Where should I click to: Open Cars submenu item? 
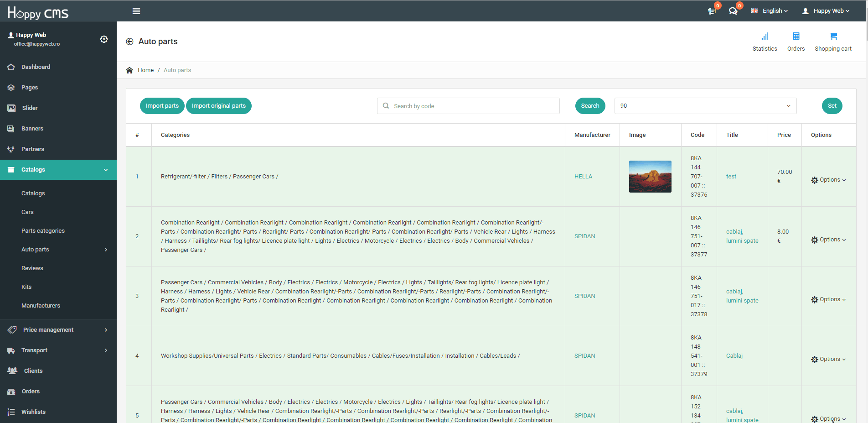27,212
